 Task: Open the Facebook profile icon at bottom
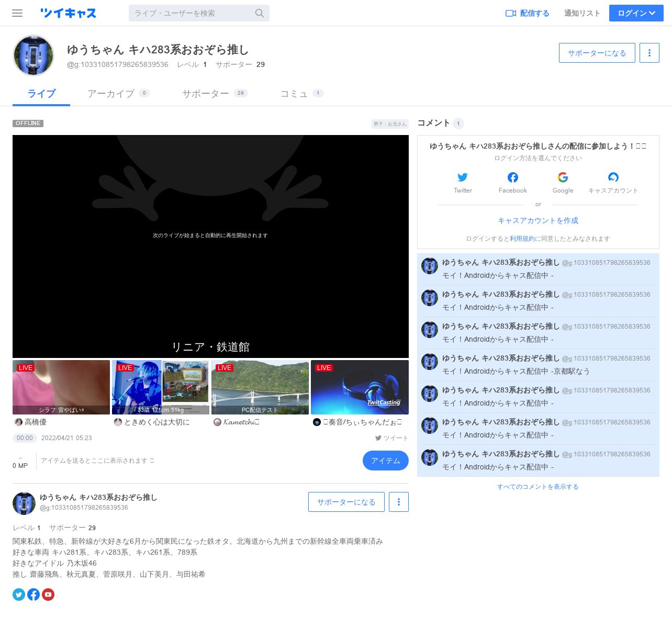pos(33,595)
